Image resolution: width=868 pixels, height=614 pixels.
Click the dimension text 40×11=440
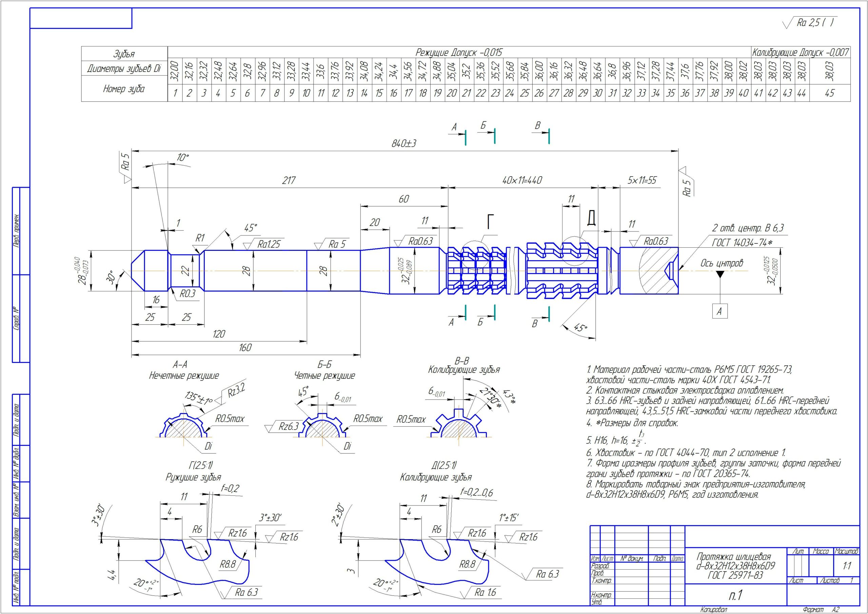pos(522,180)
